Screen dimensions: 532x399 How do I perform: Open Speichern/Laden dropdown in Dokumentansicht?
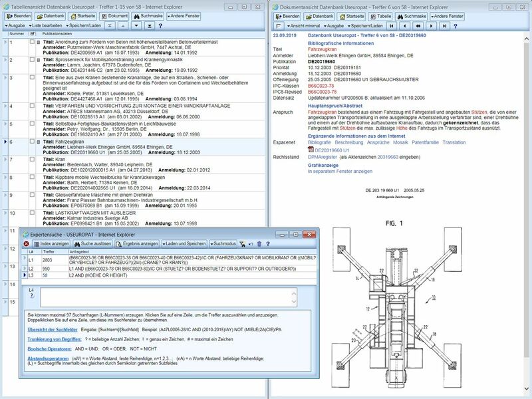pos(365,26)
